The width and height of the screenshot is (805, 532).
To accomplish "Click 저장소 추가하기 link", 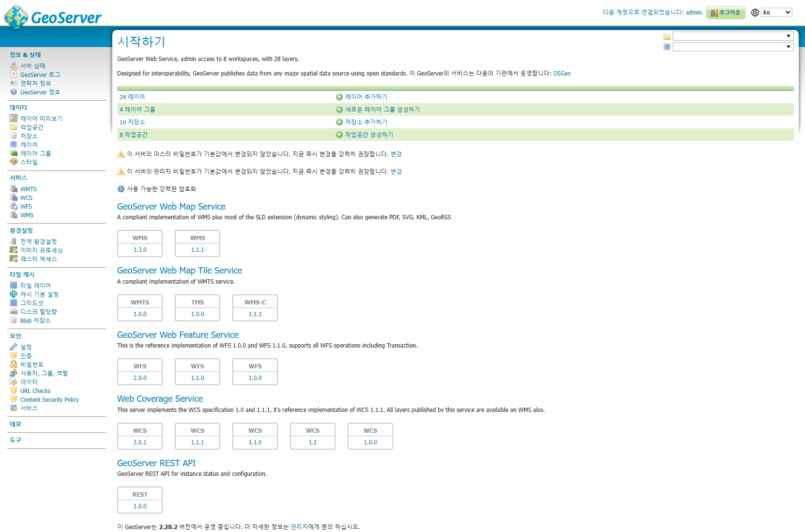I will click(366, 122).
